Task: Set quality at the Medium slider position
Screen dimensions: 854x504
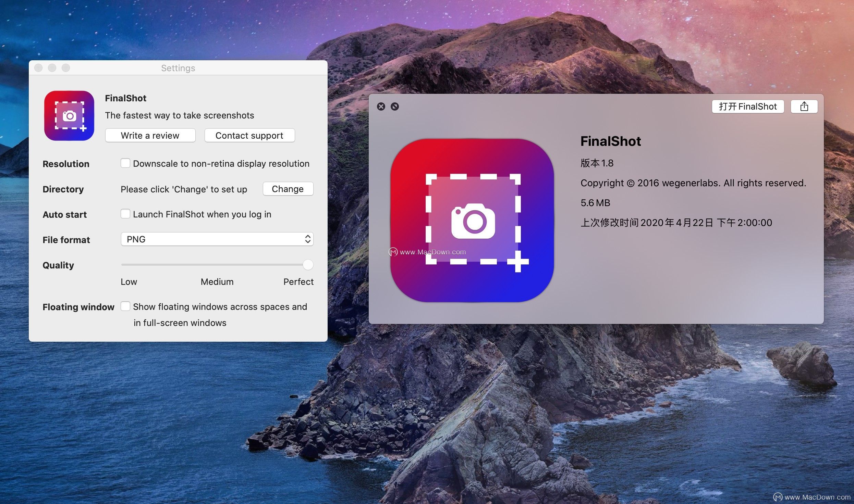Action: (217, 264)
